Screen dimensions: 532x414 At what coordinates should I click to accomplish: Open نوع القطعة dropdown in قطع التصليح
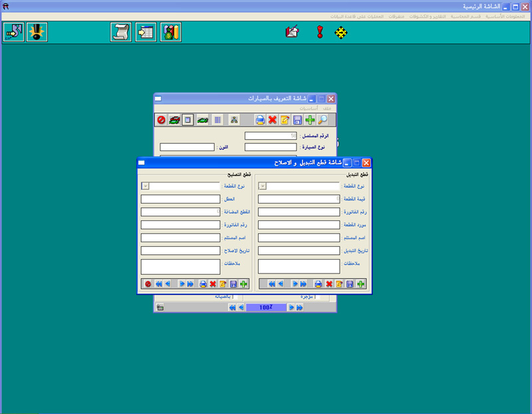[x=146, y=186]
